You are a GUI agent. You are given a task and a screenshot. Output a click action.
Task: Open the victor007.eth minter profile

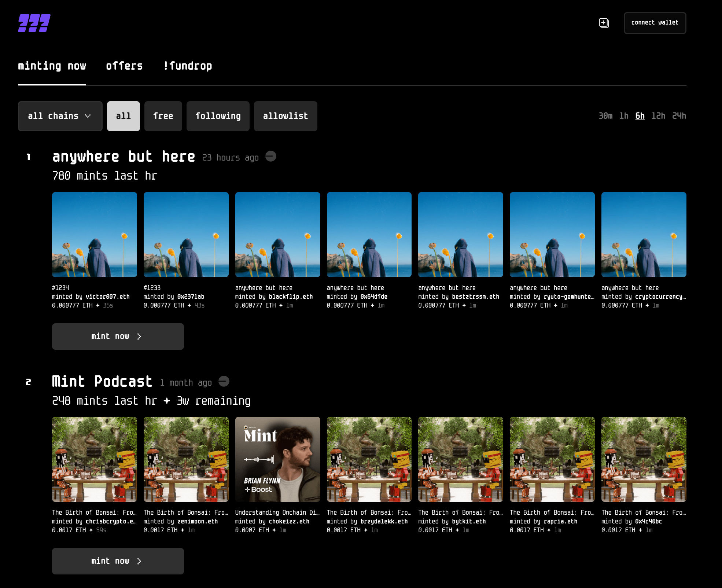pos(108,297)
